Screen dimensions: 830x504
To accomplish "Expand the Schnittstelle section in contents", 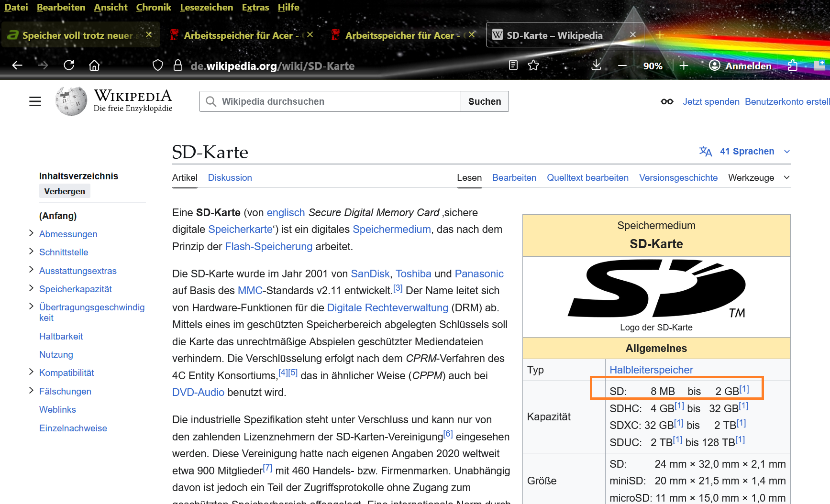I will tap(31, 252).
